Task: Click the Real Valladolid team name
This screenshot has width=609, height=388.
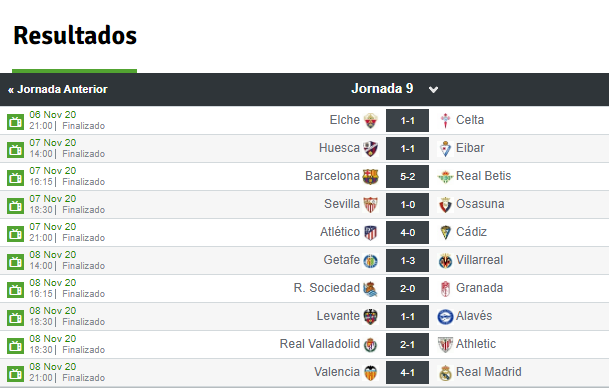Action: tap(320, 344)
